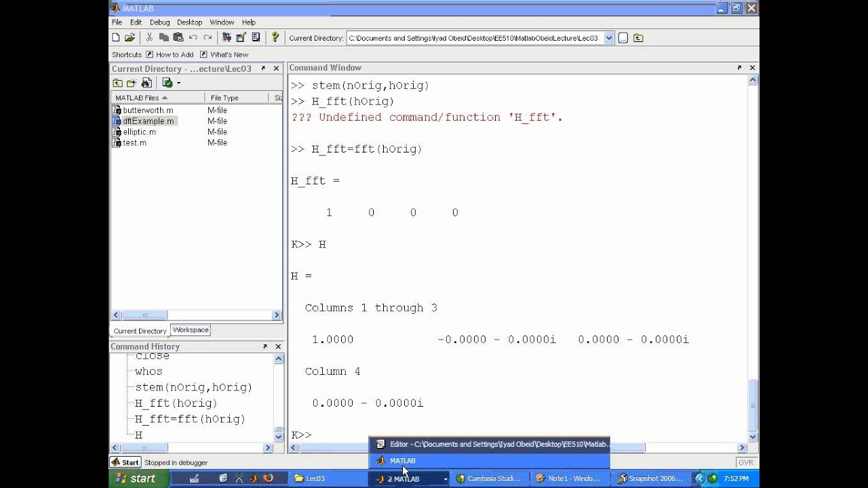This screenshot has width=868, height=488.
Task: Open GUIDE from the toolbar icon
Action: point(241,38)
